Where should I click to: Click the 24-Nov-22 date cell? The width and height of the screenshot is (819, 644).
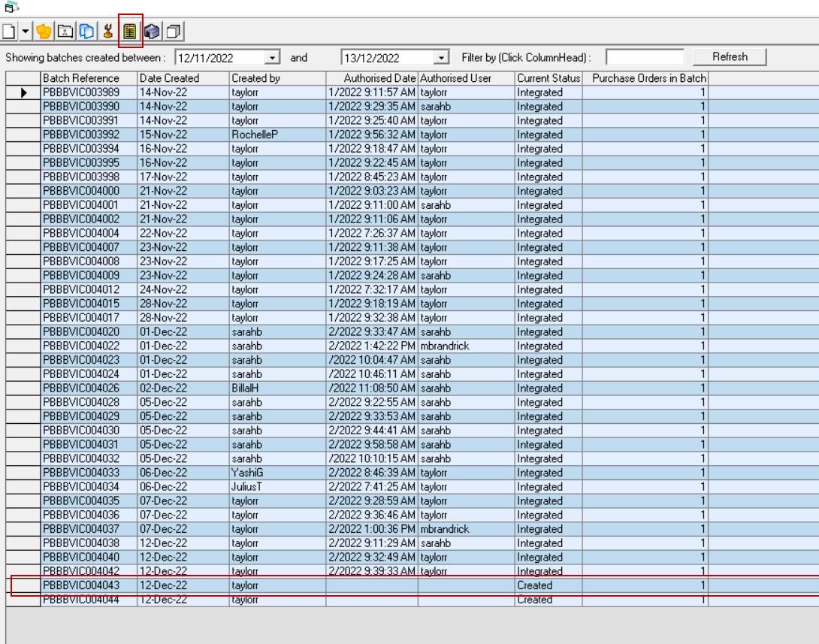pos(183,290)
